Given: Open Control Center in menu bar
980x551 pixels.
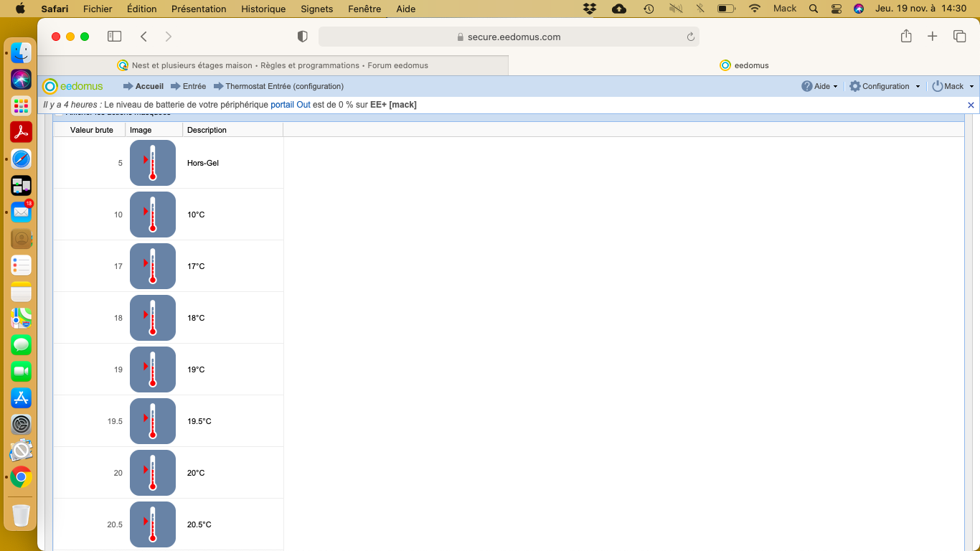Looking at the screenshot, I should pos(836,9).
